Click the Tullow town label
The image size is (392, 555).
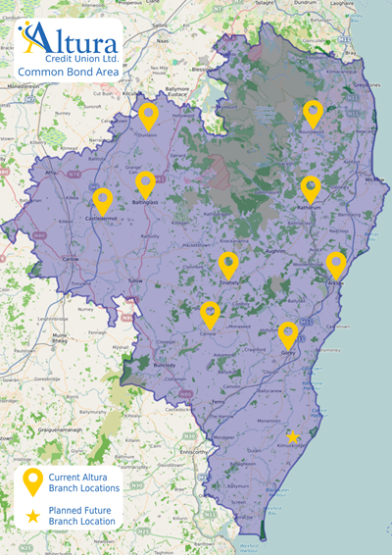point(135,280)
